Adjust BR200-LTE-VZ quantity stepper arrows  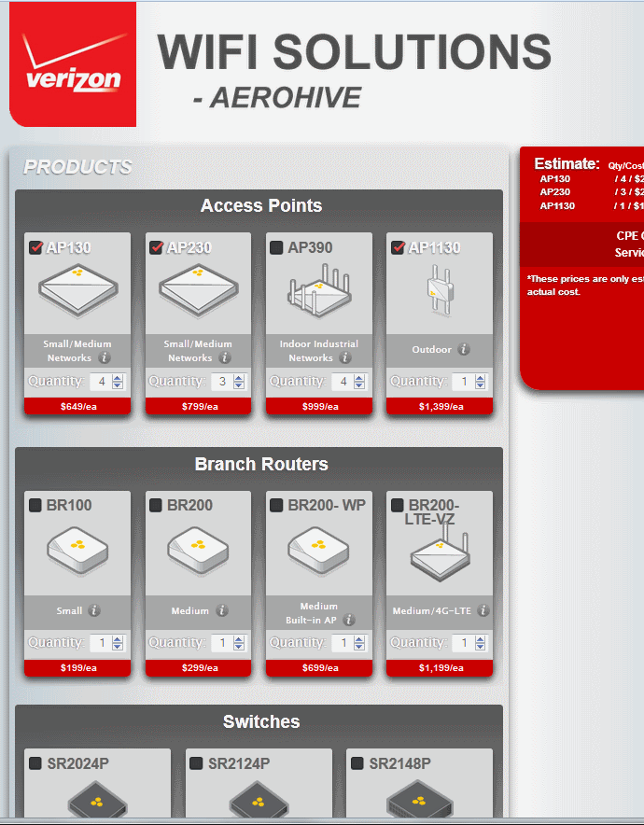481,642
